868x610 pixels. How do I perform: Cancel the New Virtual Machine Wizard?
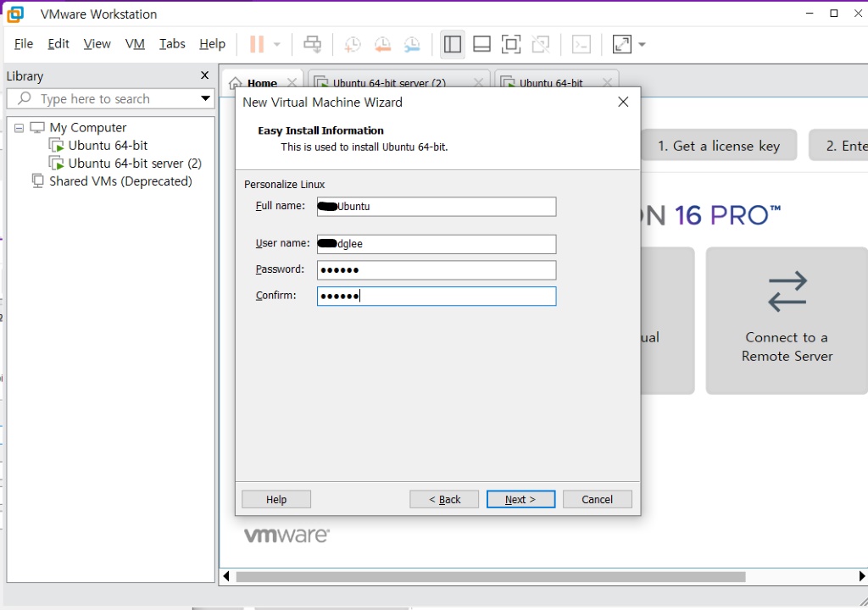(x=597, y=499)
